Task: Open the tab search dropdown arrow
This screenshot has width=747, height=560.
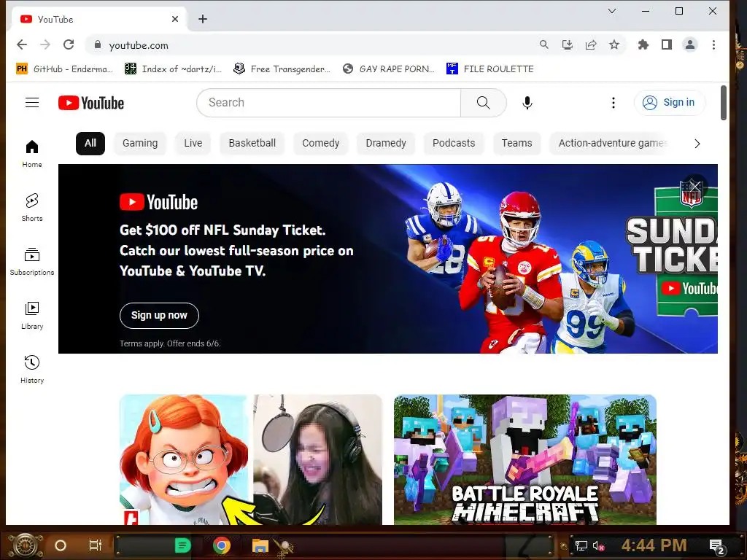Action: click(x=612, y=11)
